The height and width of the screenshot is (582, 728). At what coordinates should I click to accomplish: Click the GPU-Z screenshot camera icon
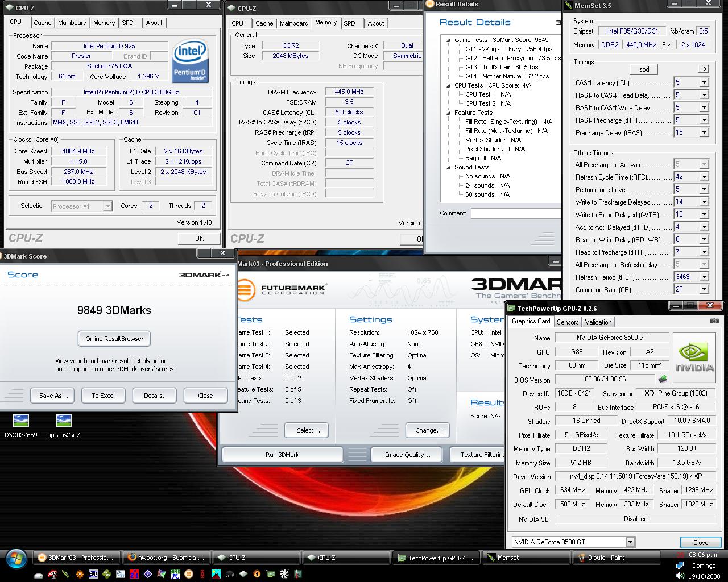pos(714,321)
